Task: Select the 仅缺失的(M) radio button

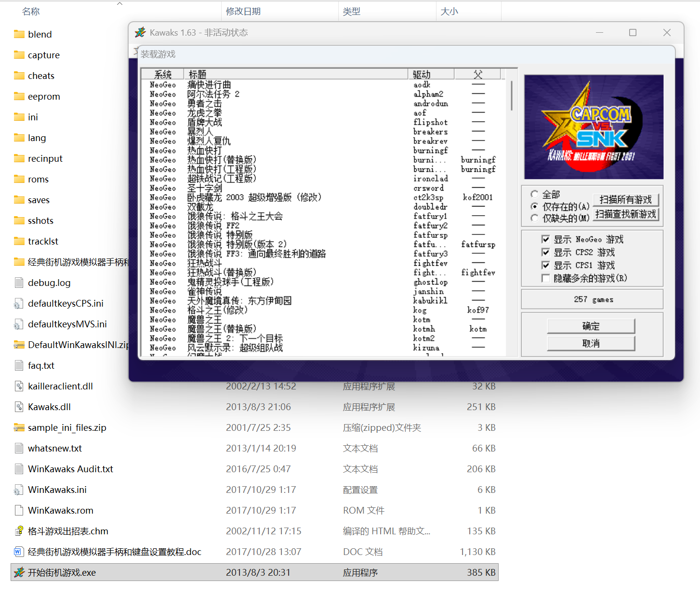Action: pyautogui.click(x=534, y=218)
